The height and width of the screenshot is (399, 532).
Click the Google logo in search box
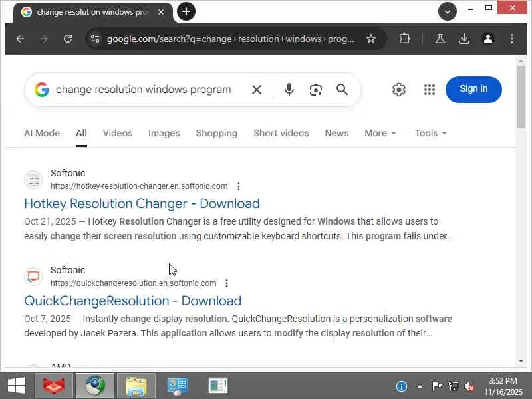(42, 90)
